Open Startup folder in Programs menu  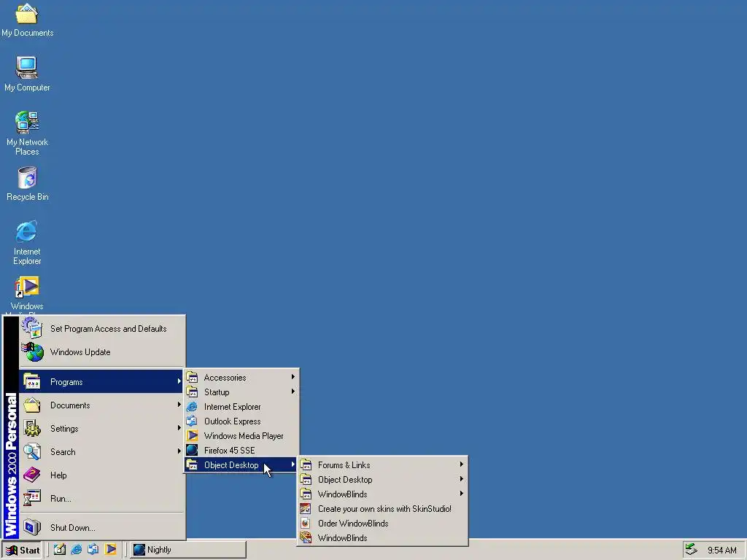[x=241, y=392]
